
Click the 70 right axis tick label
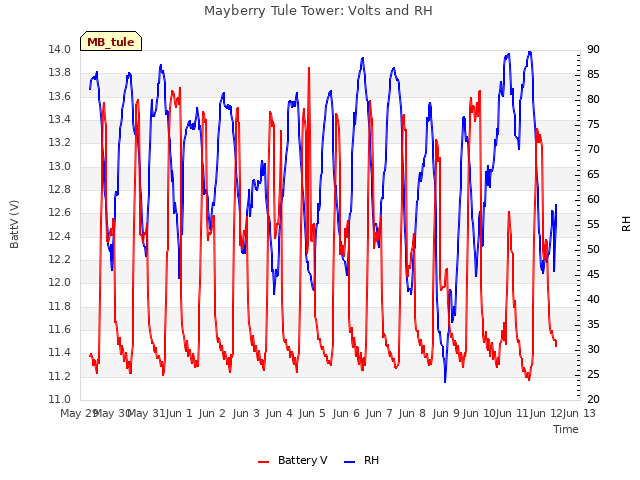tap(593, 149)
